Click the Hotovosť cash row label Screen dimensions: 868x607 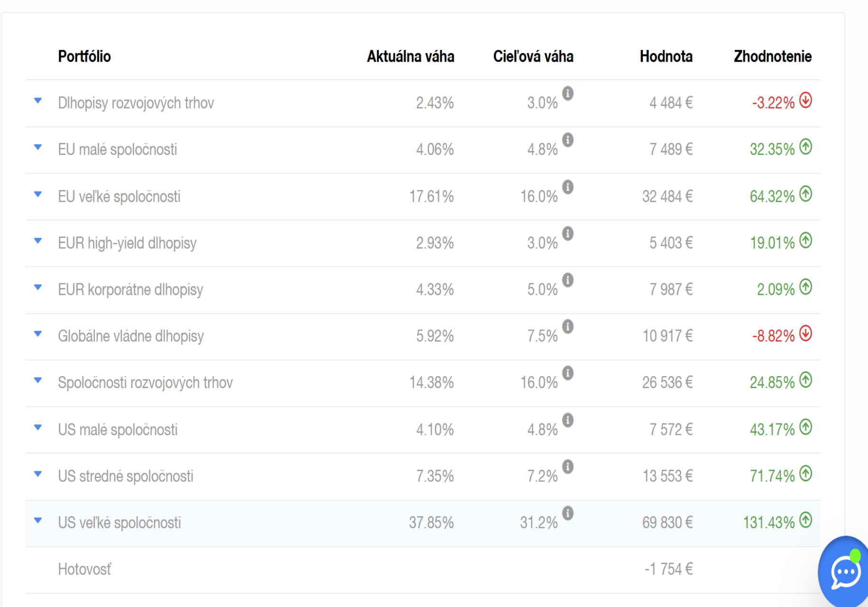[85, 569]
